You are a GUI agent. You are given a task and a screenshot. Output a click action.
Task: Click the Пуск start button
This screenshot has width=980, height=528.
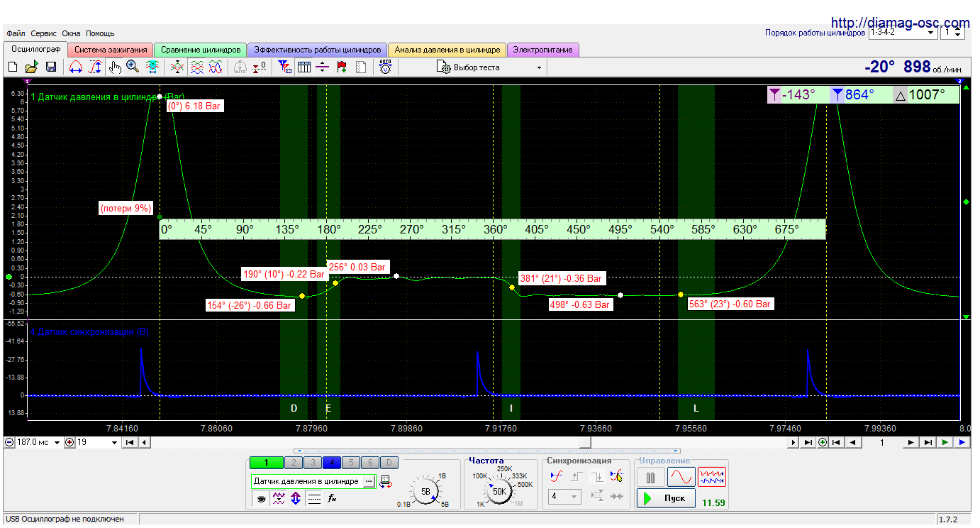click(x=666, y=497)
